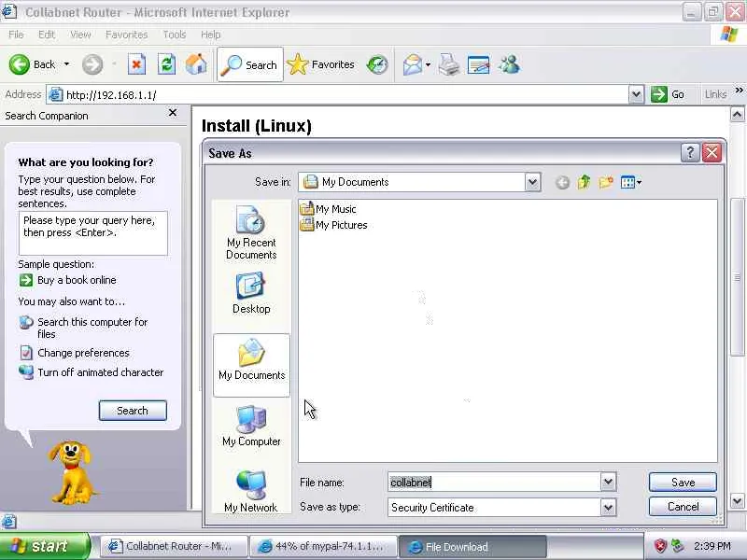Select My Network in places bar

click(x=251, y=492)
